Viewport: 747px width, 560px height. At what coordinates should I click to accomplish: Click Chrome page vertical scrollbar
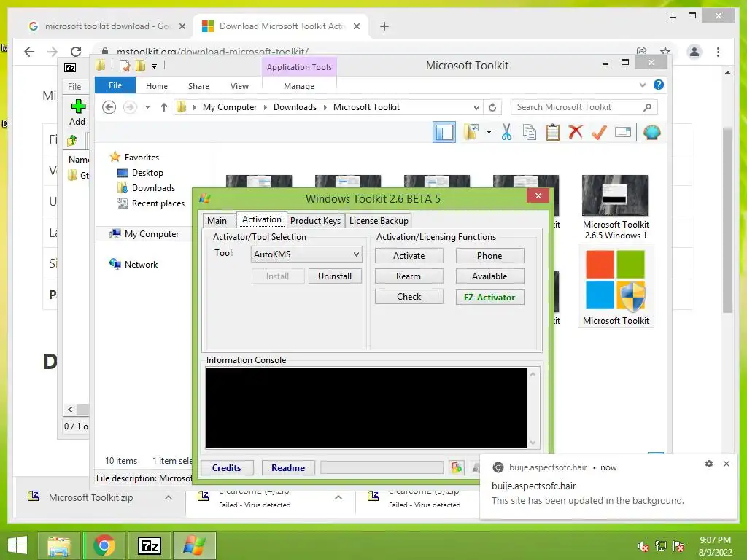tap(727, 219)
